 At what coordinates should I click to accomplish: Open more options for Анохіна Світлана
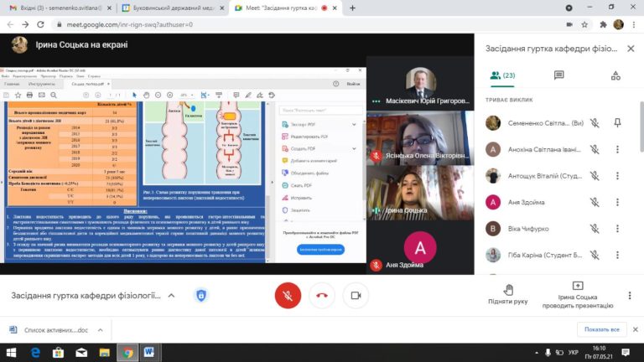pyautogui.click(x=618, y=150)
